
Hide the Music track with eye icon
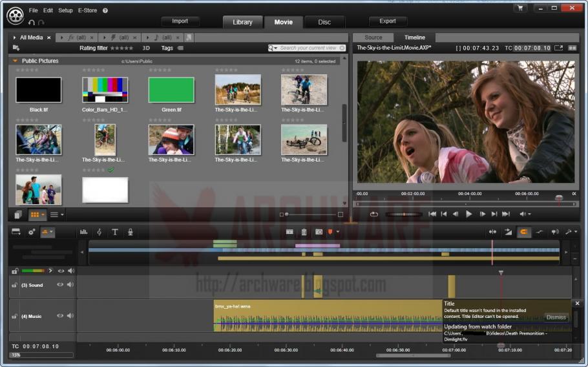60,316
